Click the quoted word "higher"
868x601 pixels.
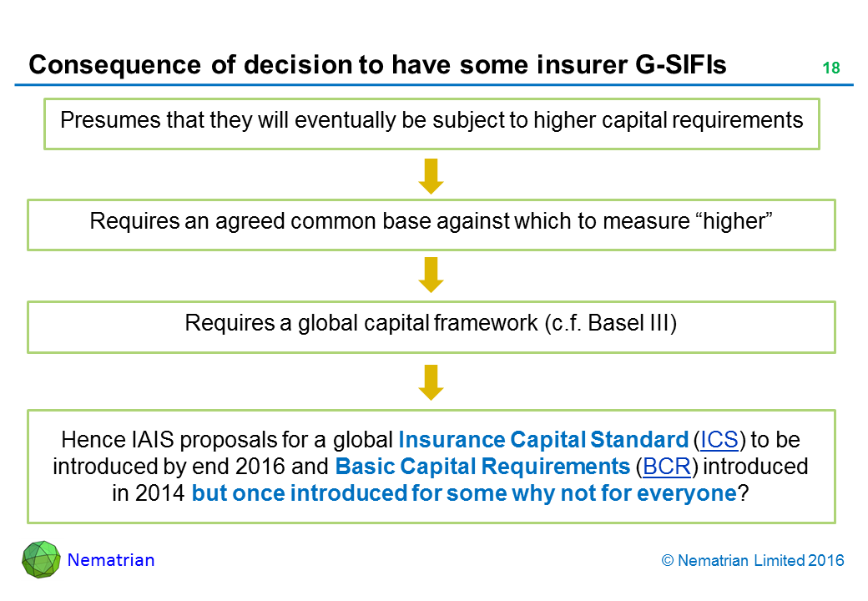734,223
